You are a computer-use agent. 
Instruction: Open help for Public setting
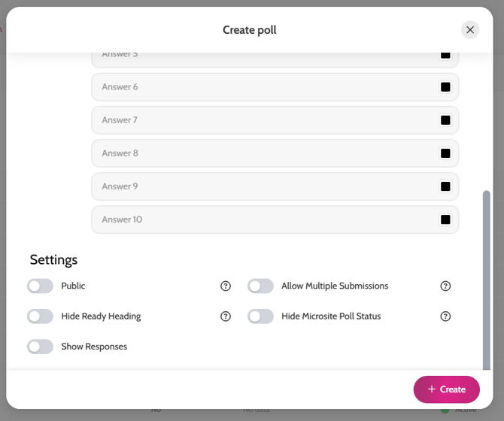(x=226, y=286)
